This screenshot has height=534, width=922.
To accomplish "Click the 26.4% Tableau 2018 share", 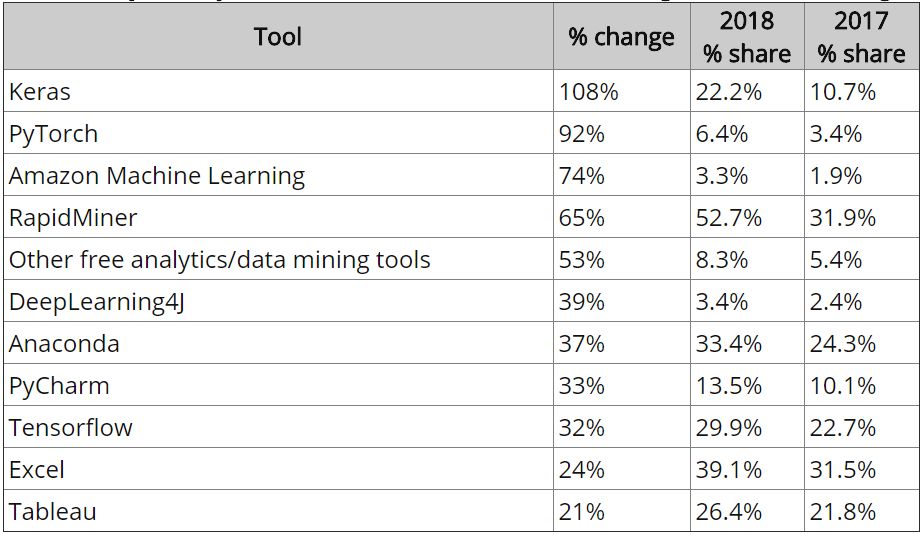I will 729,512.
